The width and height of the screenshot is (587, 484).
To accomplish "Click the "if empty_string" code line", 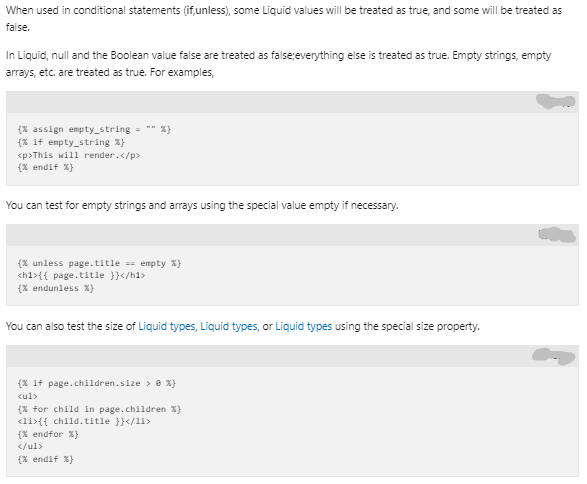I will click(71, 142).
